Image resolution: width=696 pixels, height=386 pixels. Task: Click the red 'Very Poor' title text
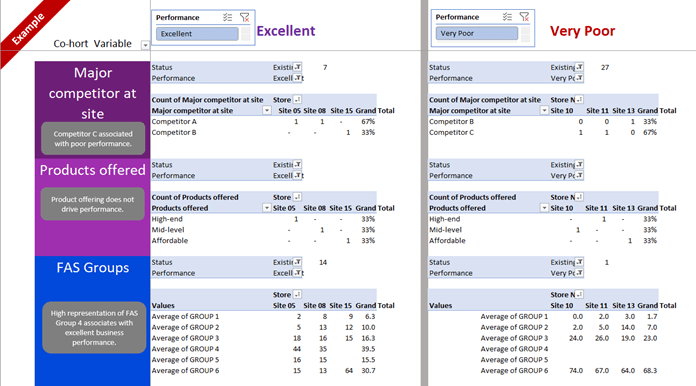tap(582, 31)
